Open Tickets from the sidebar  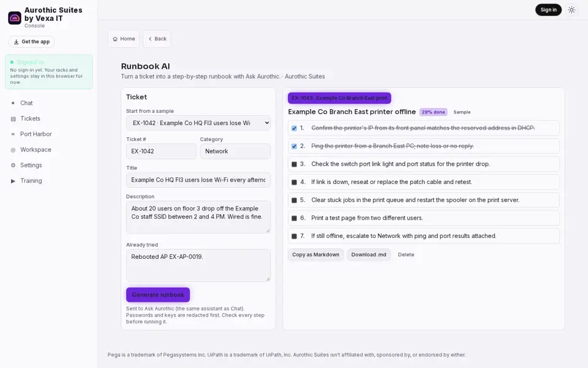49,118
